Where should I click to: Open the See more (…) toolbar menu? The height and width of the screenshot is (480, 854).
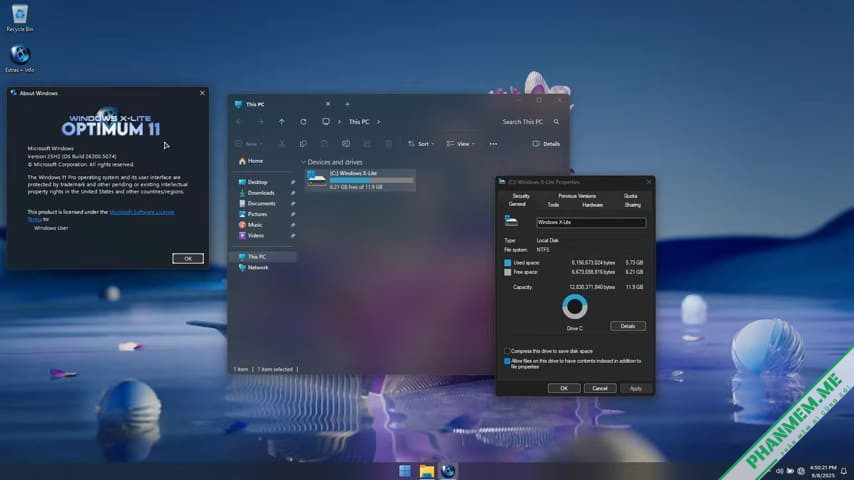[493, 144]
